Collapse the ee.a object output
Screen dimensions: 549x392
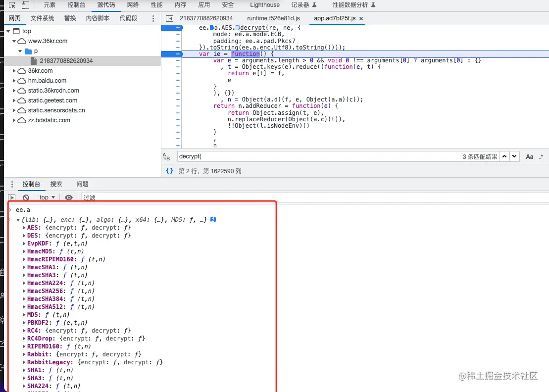coord(18,220)
